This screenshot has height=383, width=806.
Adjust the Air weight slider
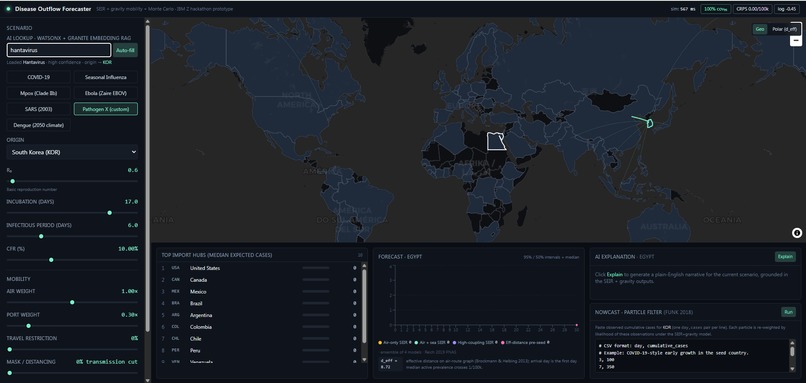tap(72, 302)
